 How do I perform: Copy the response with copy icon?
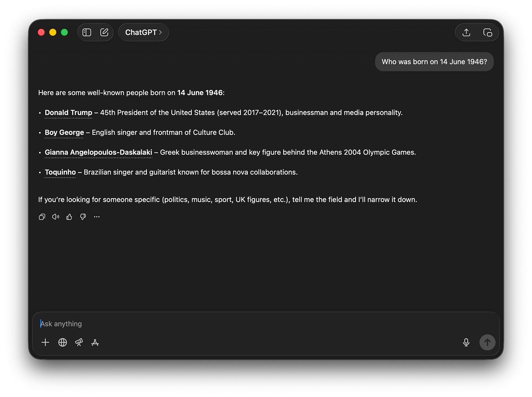coord(42,217)
